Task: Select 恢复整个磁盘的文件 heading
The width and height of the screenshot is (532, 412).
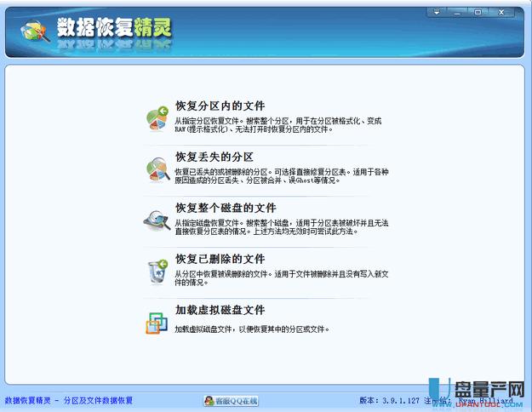Action: click(x=225, y=208)
